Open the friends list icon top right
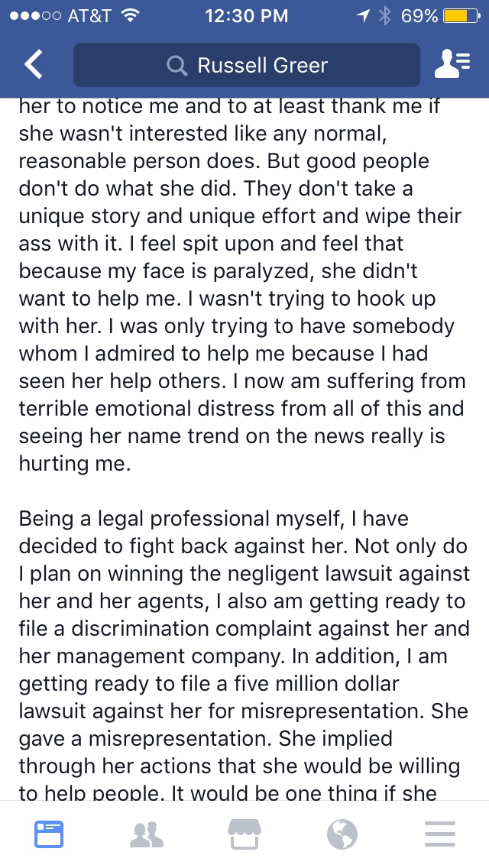 point(452,64)
